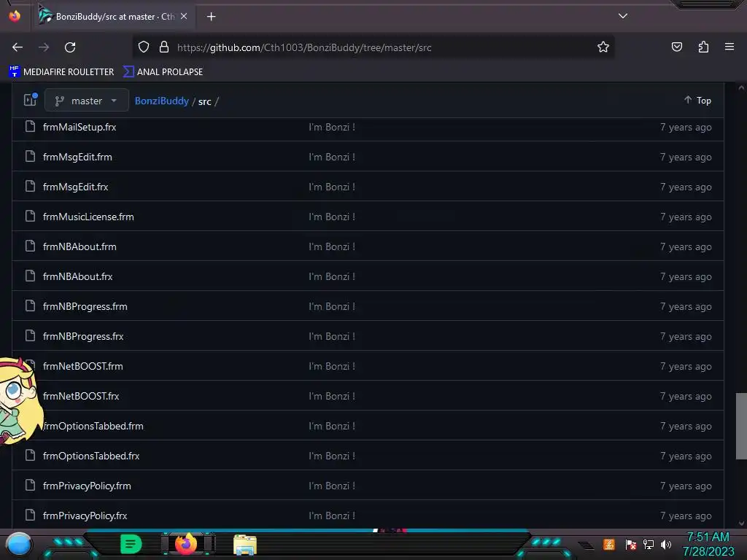Click the GitHub address bar URL

pos(304,47)
